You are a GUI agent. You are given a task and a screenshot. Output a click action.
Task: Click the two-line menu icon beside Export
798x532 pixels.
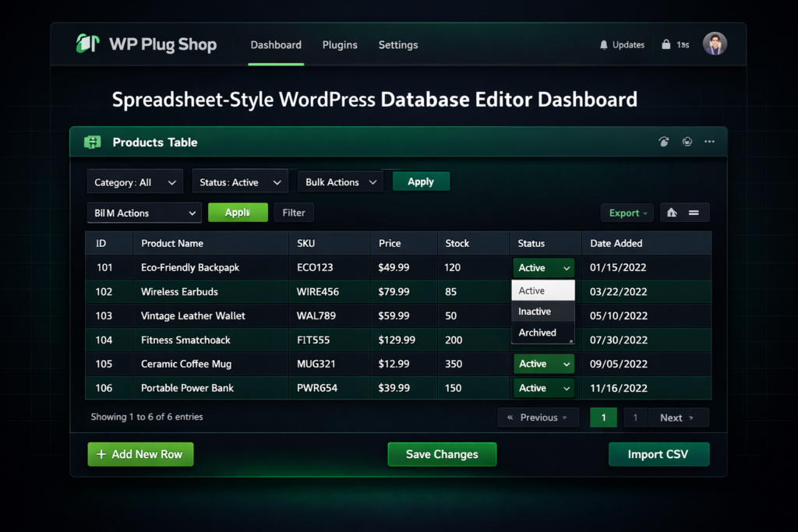pyautogui.click(x=694, y=213)
